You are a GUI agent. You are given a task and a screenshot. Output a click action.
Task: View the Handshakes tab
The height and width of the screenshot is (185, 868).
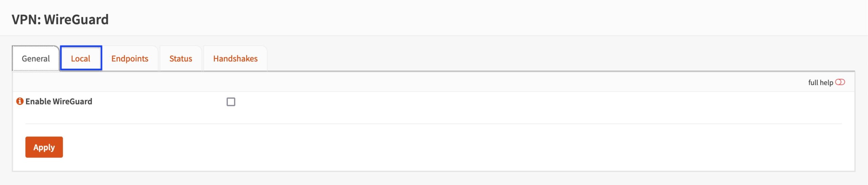(235, 58)
